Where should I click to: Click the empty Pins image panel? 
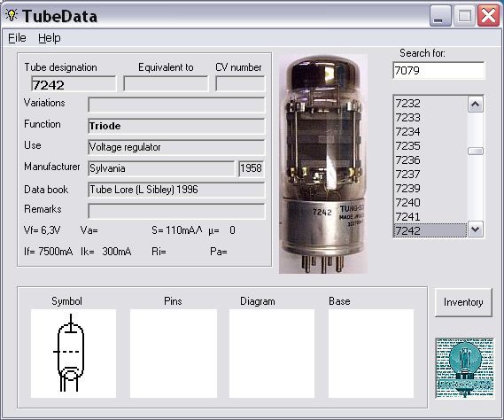coord(174,354)
